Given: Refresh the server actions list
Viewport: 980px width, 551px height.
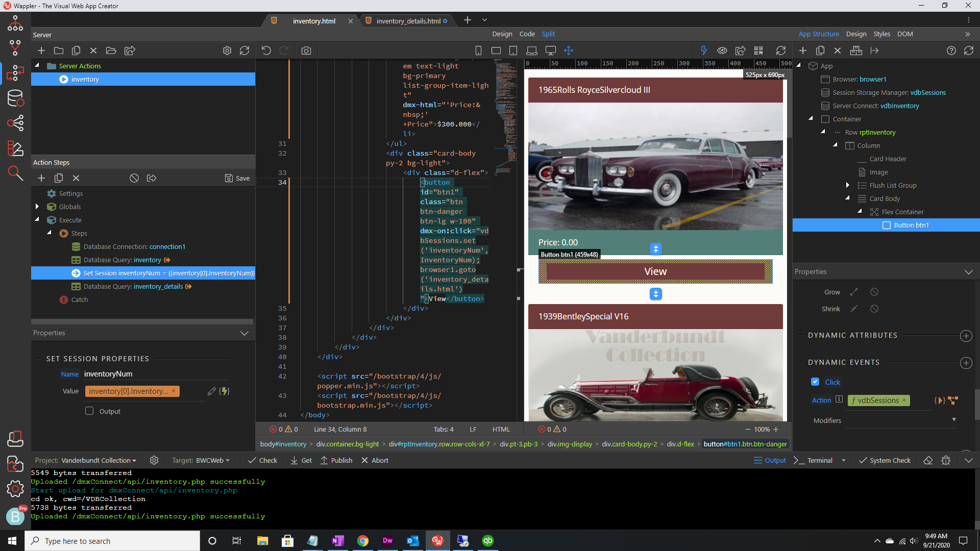Looking at the screenshot, I should 244,51.
